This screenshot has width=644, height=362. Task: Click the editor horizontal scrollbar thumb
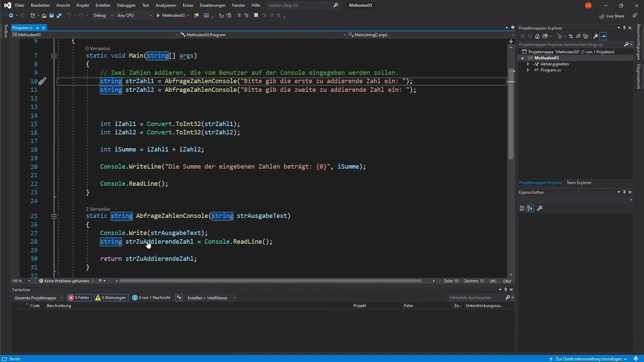tap(270, 281)
